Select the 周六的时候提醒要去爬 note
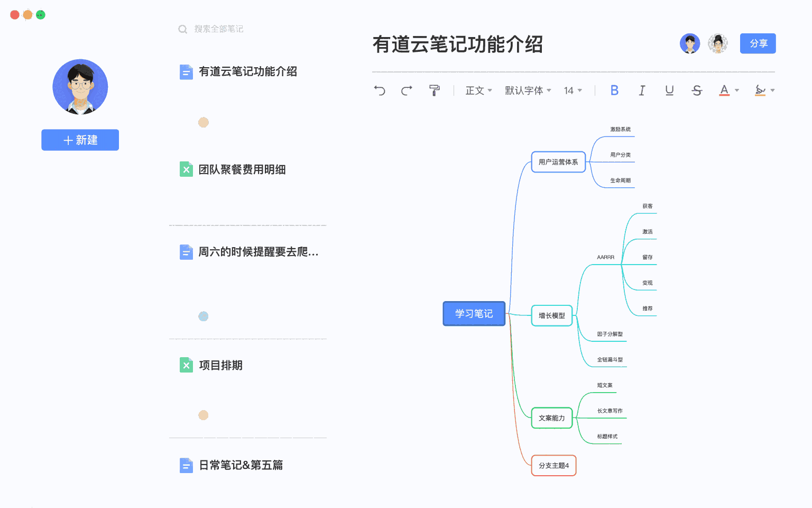This screenshot has height=508, width=812. click(x=258, y=252)
